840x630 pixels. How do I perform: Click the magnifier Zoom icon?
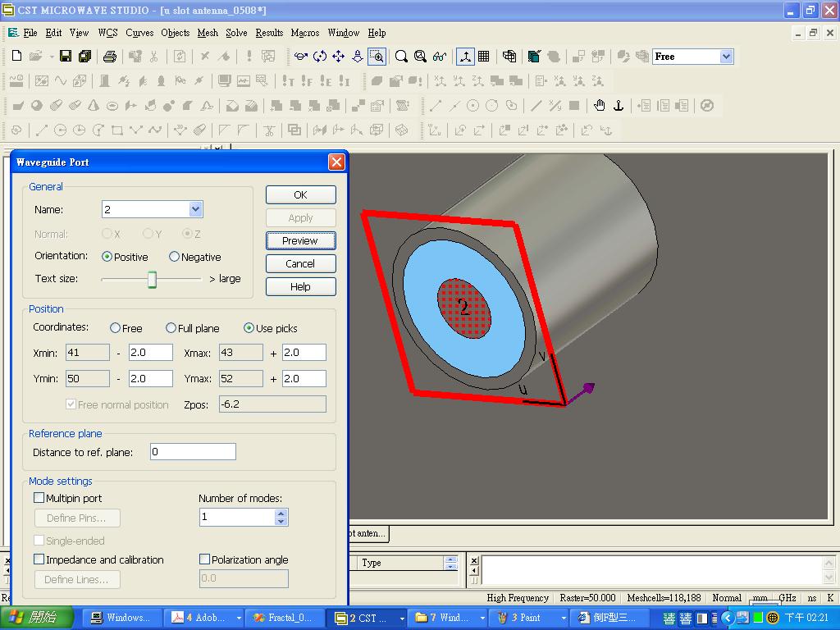tap(400, 57)
